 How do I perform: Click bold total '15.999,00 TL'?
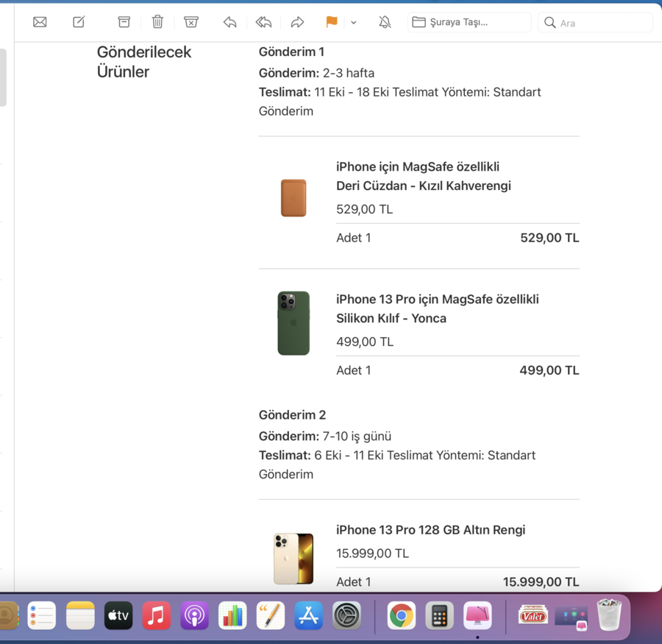541,582
